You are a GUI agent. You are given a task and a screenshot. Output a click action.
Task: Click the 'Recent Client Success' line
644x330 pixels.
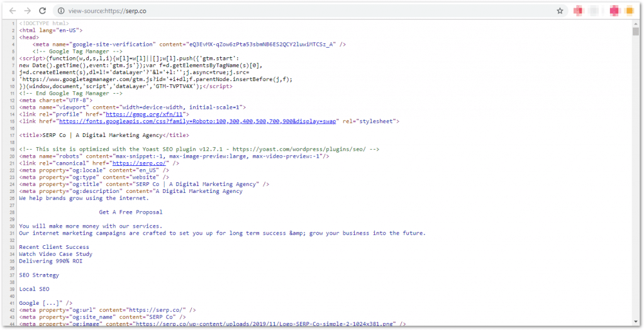point(54,247)
